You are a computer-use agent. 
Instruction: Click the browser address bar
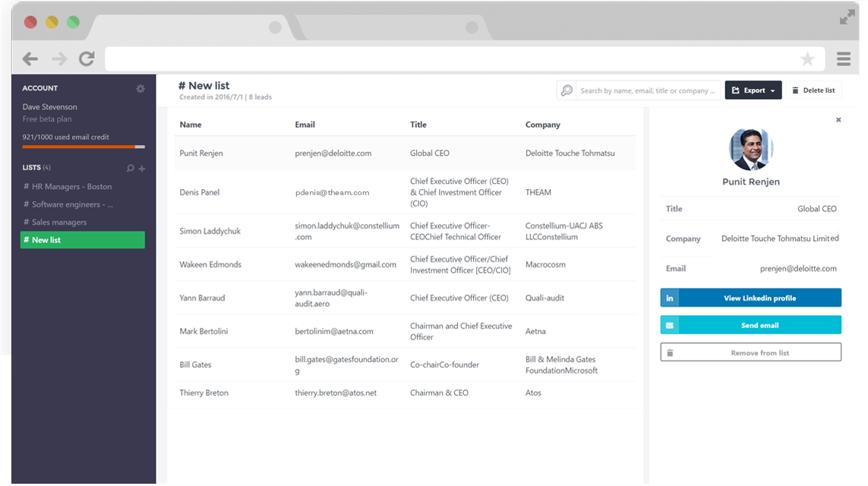465,58
